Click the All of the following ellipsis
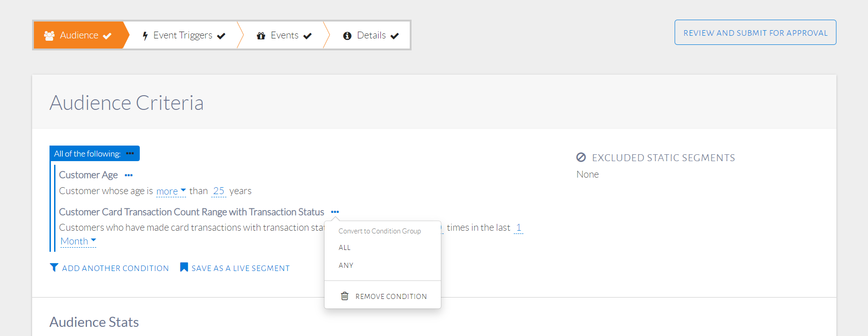Image resolution: width=868 pixels, height=336 pixels. 130,153
